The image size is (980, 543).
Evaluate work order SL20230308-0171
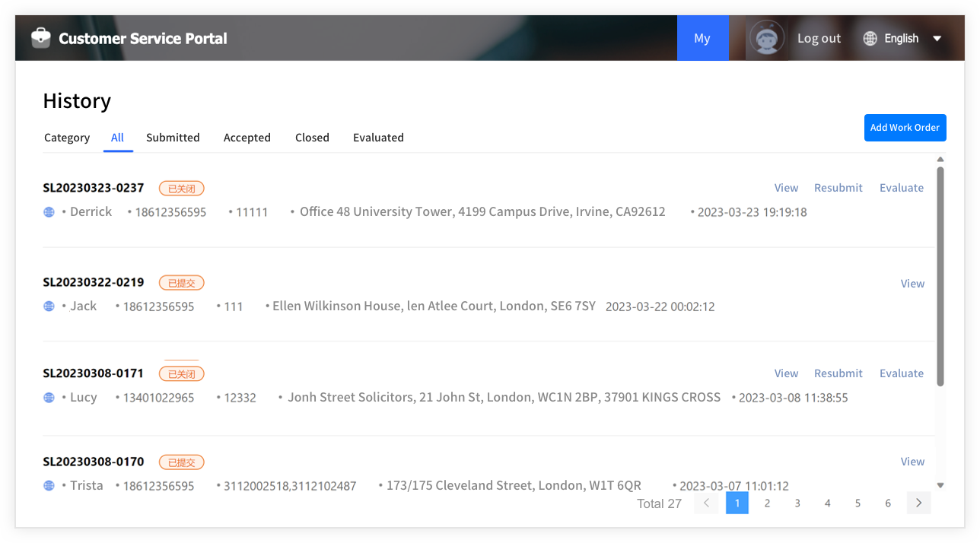(x=901, y=373)
